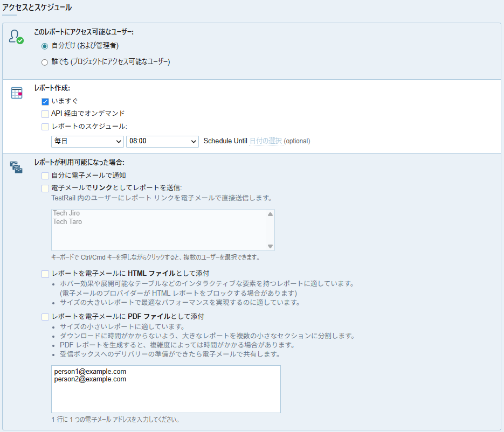The width and height of the screenshot is (504, 432).
Task: Uncheck the いますぐ checkbox
Action: pos(45,101)
